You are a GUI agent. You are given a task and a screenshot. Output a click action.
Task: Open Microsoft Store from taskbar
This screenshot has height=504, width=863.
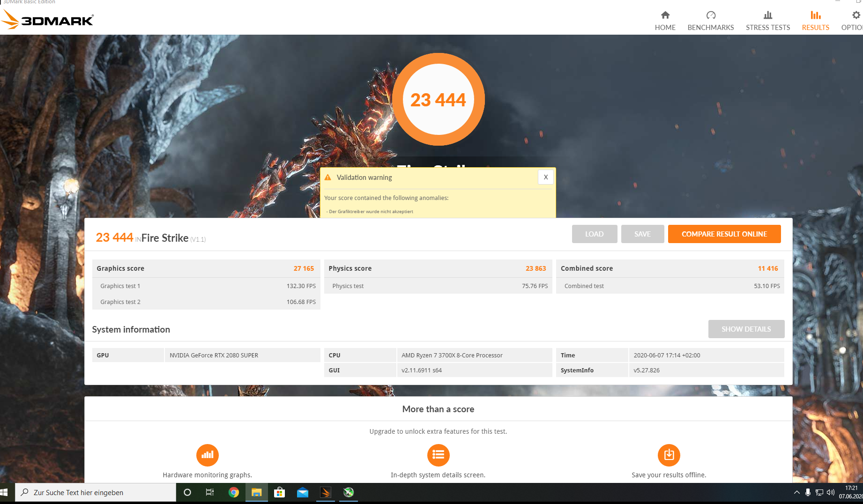pyautogui.click(x=279, y=492)
